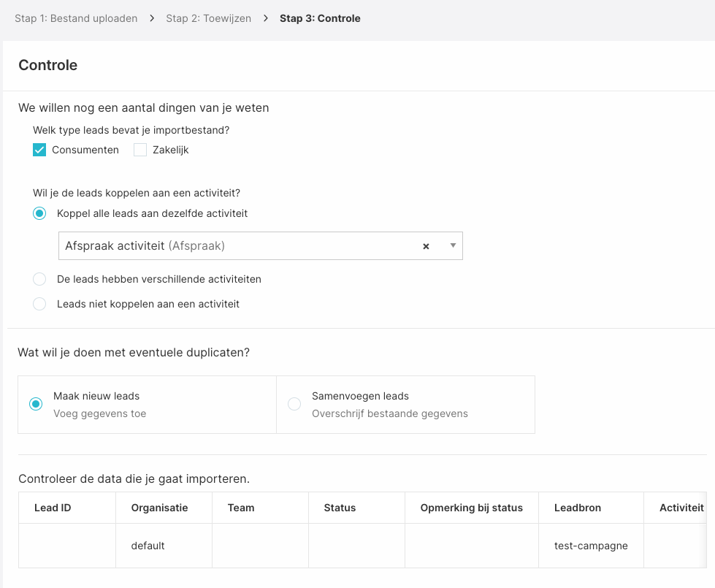
Task: Click 'Voeg gegevens toe' description
Action: (x=99, y=413)
